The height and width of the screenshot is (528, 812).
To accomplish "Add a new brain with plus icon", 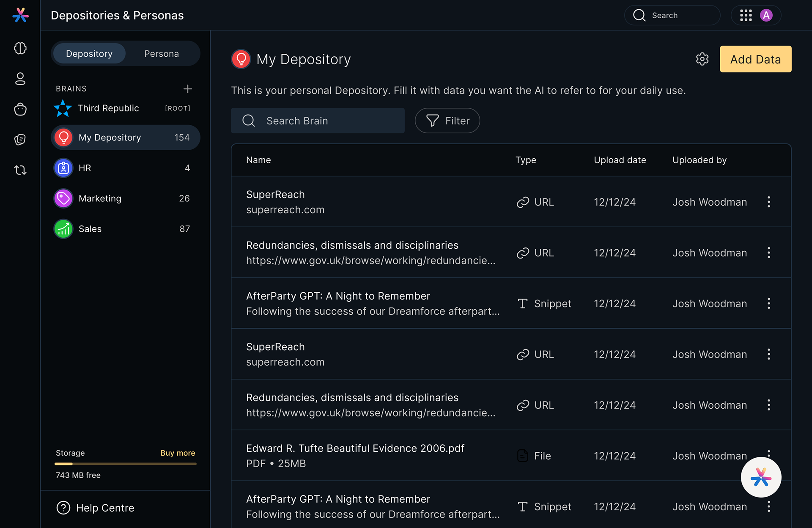I will [188, 89].
